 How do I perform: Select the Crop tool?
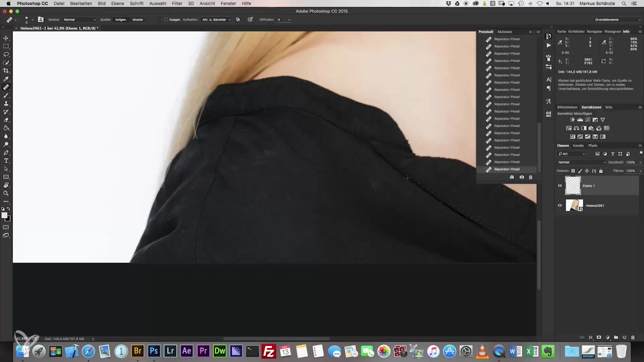point(6,71)
